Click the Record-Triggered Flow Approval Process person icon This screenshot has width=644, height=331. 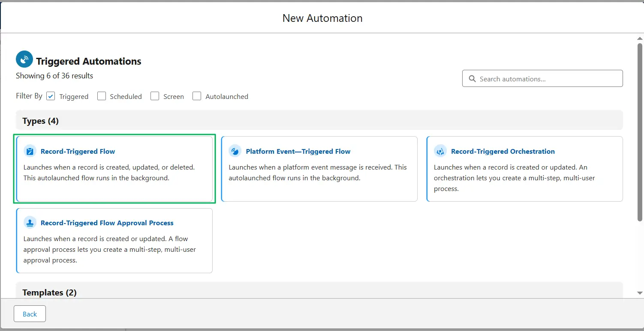tap(30, 222)
